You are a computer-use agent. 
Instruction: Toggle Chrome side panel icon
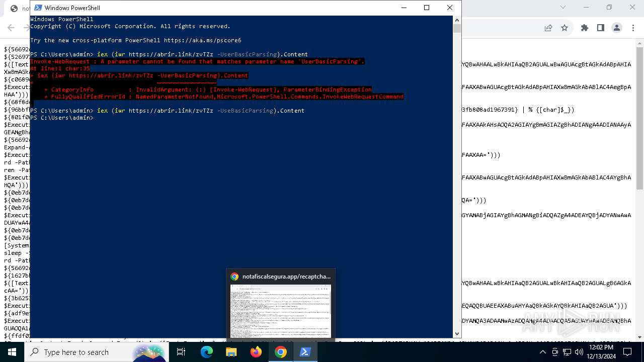(601, 28)
